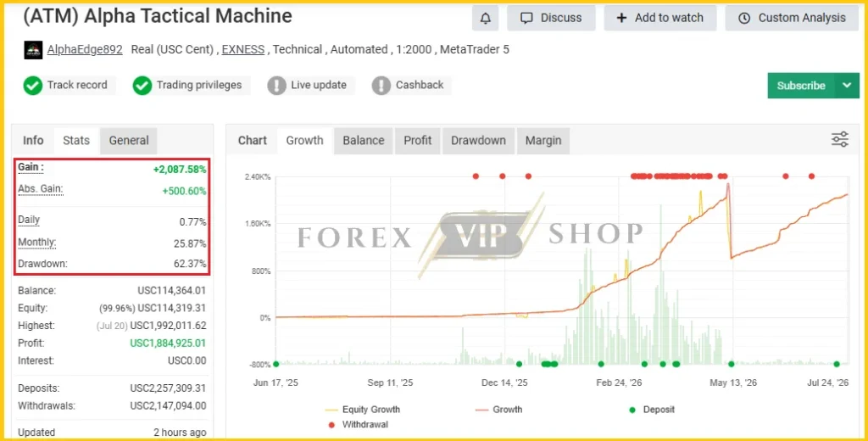This screenshot has height=441, width=868.
Task: Click the AlphaEdge892 avatar image
Action: (x=33, y=50)
